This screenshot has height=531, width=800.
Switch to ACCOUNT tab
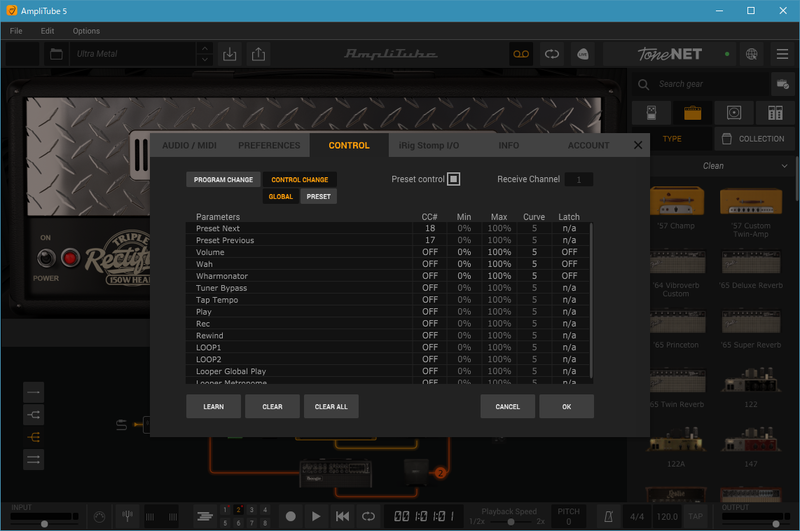[588, 145]
